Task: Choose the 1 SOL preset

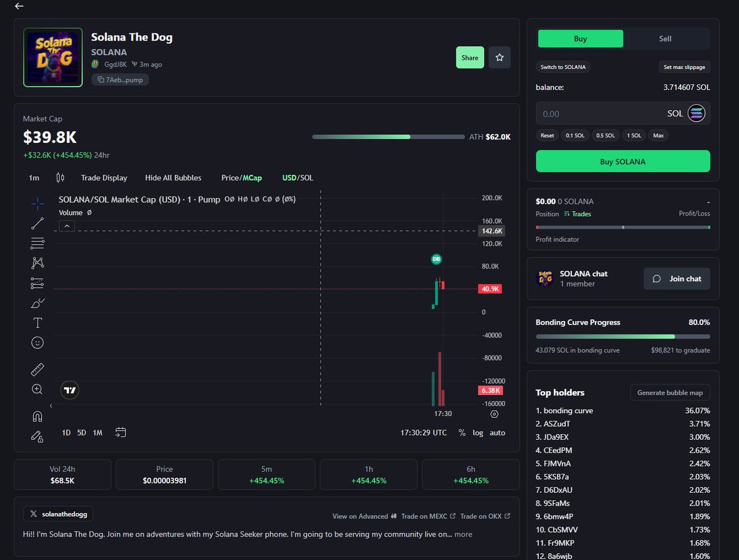Action: coord(634,136)
